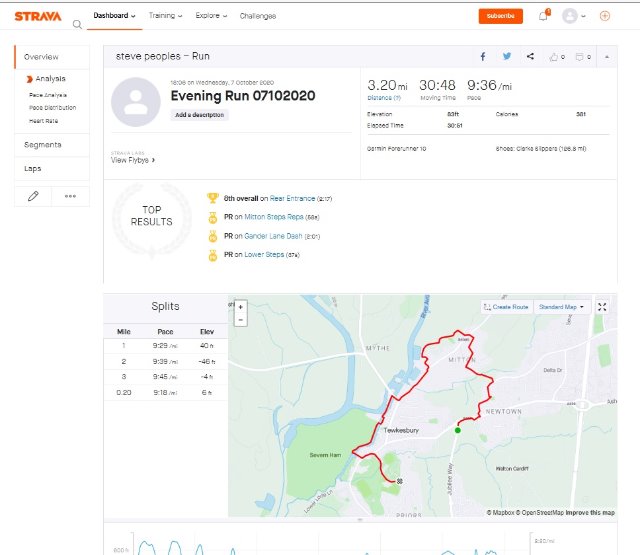This screenshot has height=555, width=640.
Task: Open the Segments tab in sidebar
Action: pyautogui.click(x=43, y=145)
